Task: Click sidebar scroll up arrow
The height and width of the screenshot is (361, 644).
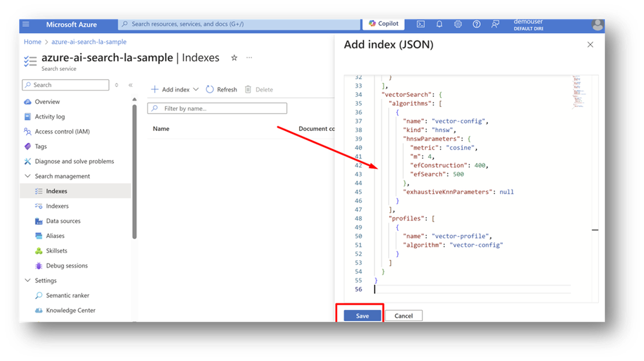Action: (x=134, y=99)
